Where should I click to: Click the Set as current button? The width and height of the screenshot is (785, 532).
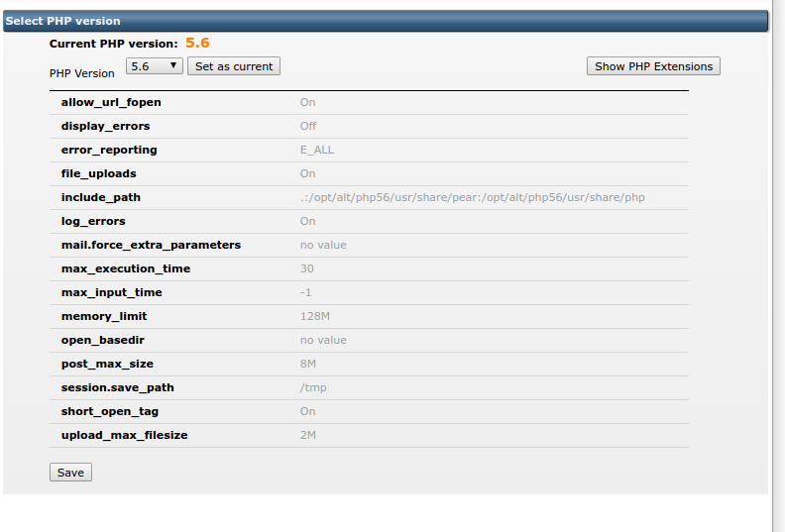tap(234, 66)
